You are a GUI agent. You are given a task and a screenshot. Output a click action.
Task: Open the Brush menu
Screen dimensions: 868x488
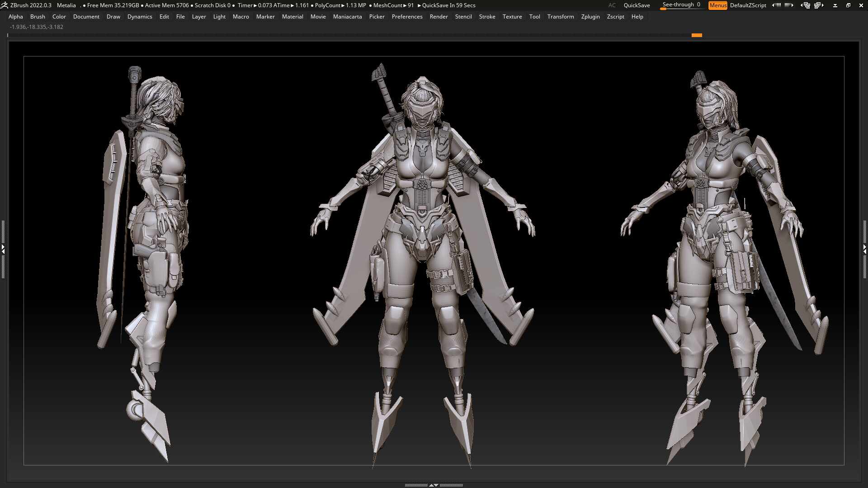point(38,17)
